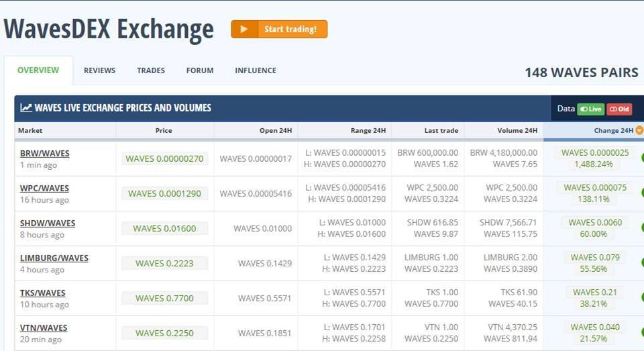
Task: Click the 1,488.24% change value
Action: click(x=594, y=164)
